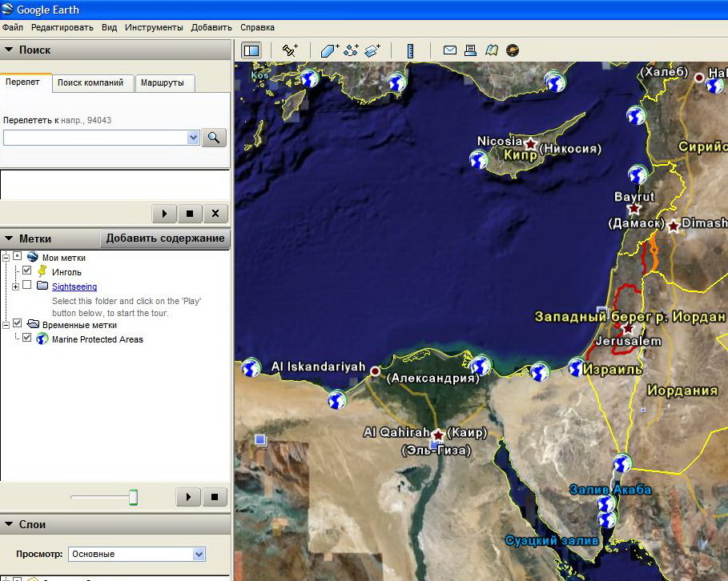Collapse the Метки panel

[x=9, y=238]
